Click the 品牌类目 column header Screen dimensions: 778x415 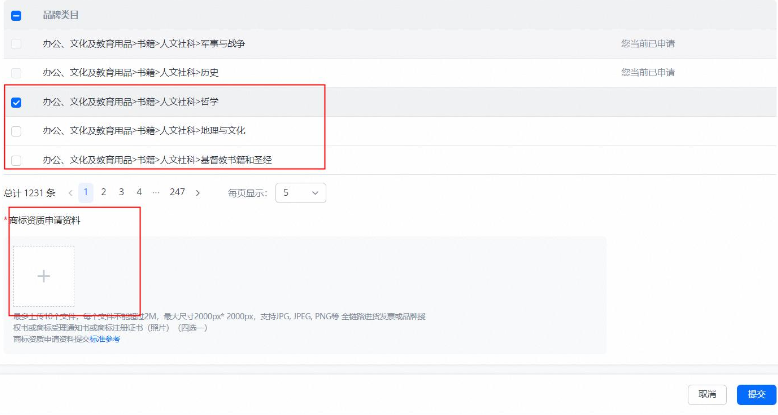tap(62, 16)
